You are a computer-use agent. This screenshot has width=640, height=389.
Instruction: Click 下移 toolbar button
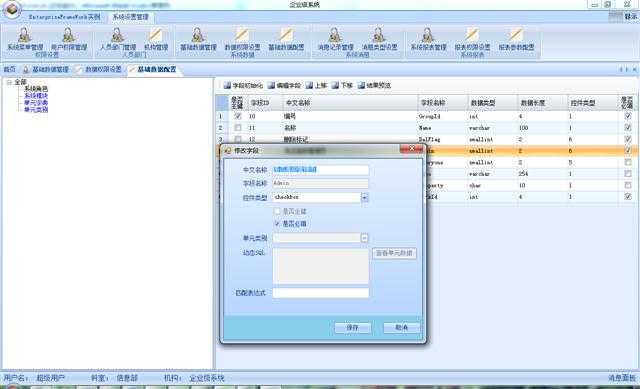coord(342,85)
